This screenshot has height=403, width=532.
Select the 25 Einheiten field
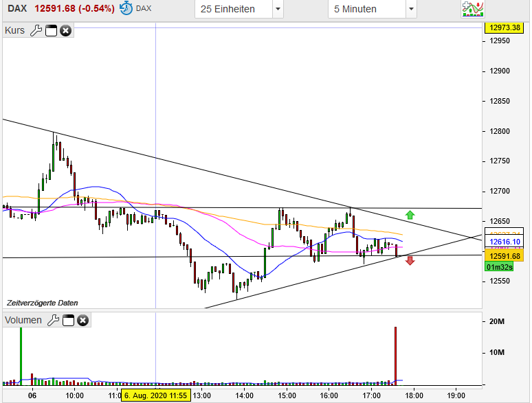coord(234,9)
